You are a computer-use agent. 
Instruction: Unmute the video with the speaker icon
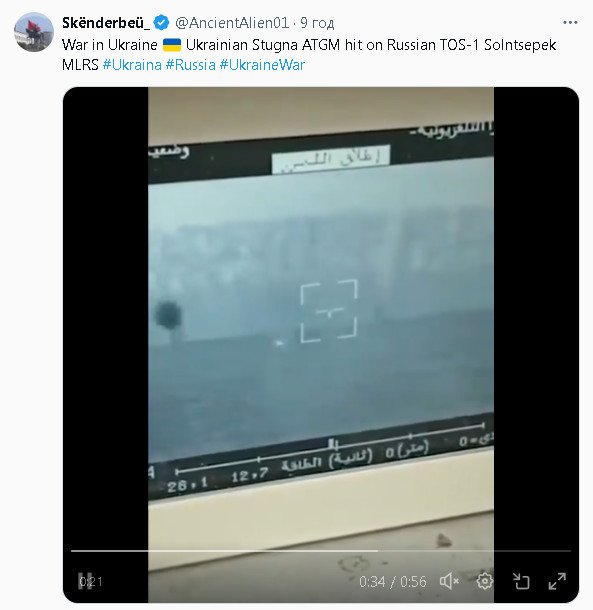click(449, 582)
